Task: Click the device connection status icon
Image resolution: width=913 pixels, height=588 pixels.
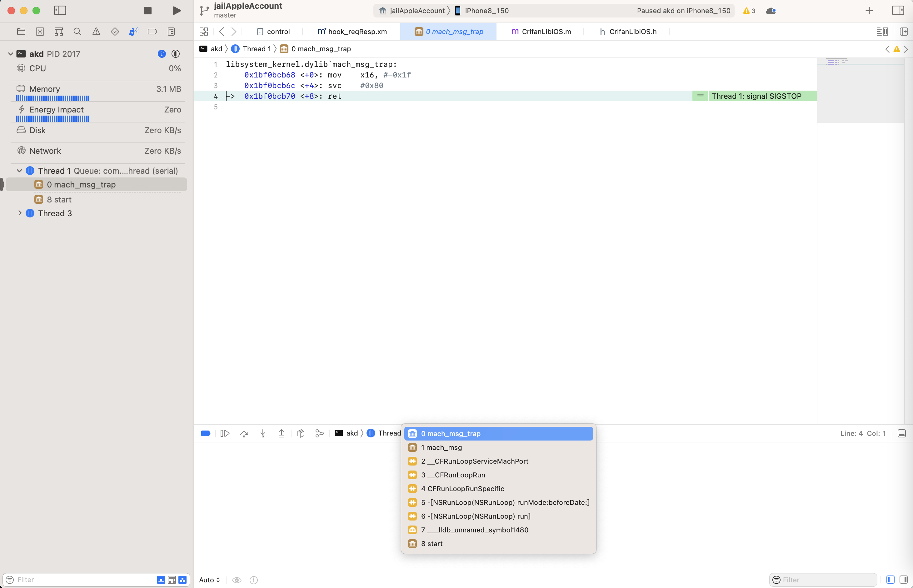Action: [x=771, y=11]
